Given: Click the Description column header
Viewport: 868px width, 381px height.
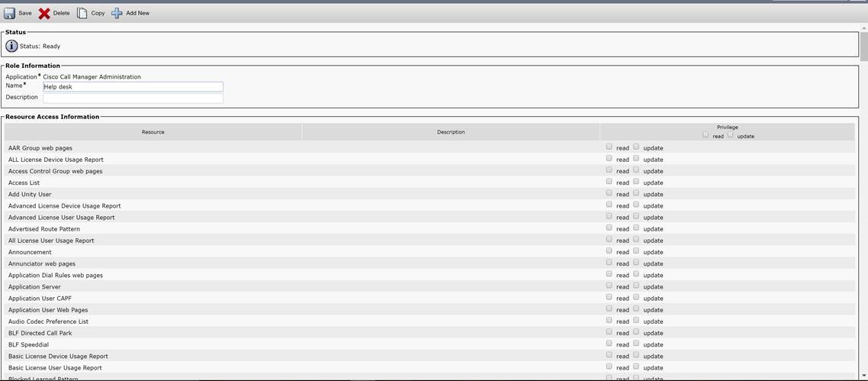Looking at the screenshot, I should pos(451,132).
